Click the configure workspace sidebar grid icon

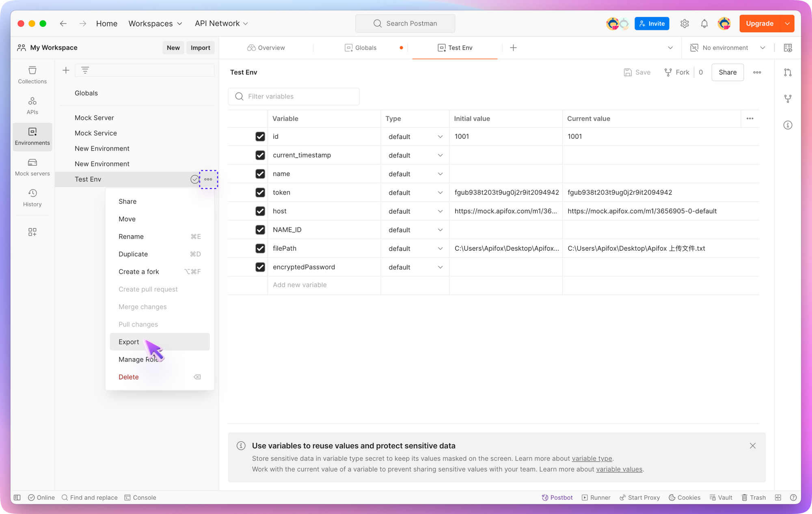pyautogui.click(x=32, y=232)
